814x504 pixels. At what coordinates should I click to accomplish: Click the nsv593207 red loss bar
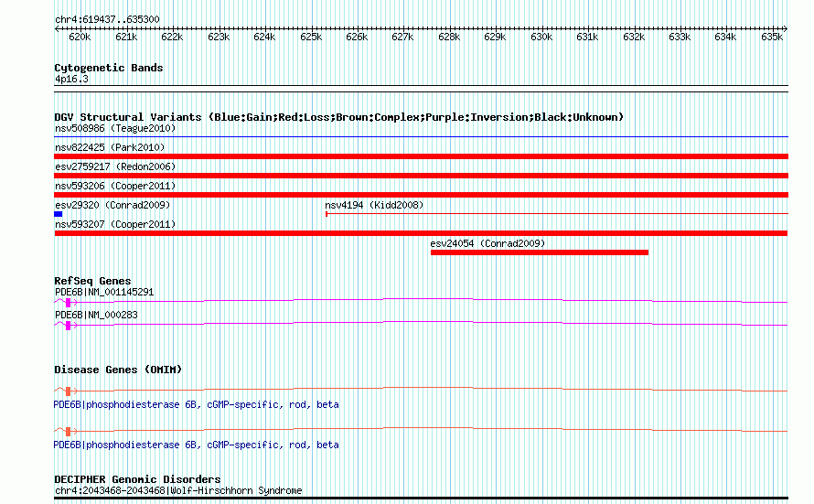(421, 233)
